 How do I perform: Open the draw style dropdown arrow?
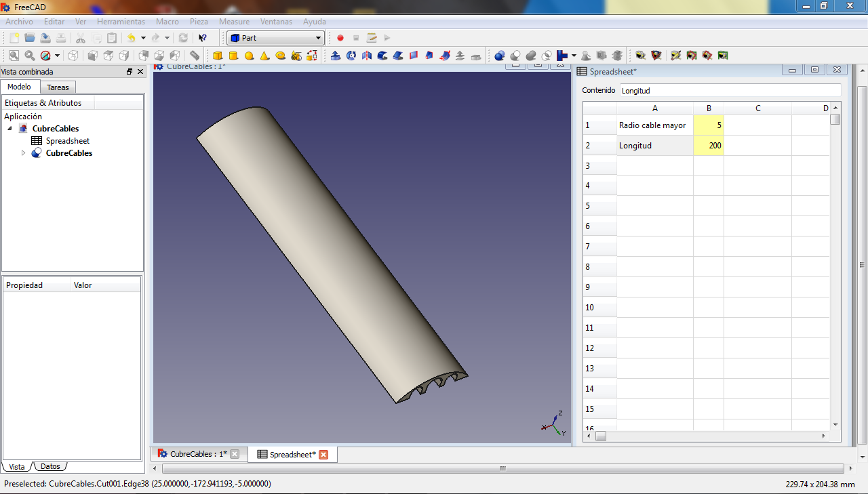click(x=57, y=56)
